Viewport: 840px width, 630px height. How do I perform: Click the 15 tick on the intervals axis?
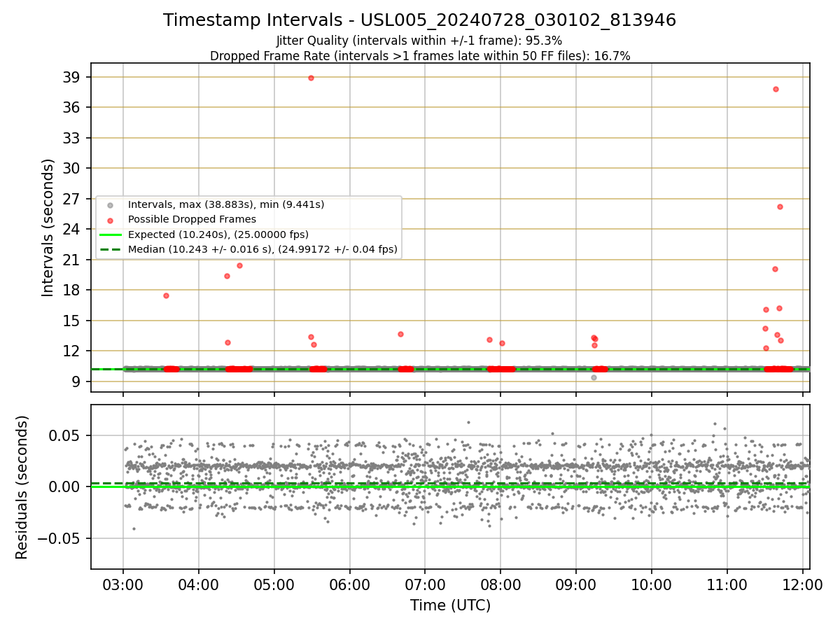pyautogui.click(x=72, y=321)
